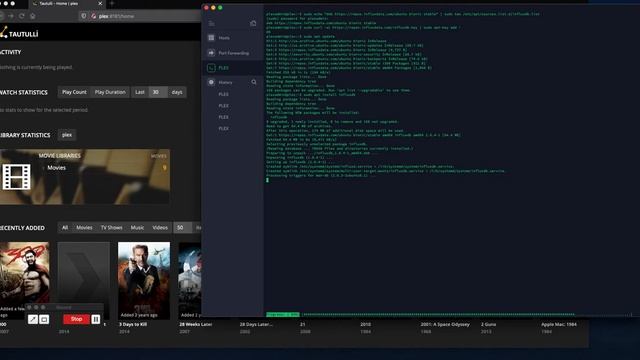Click the pause button beside Stop
Screen dimensions: 640x360
(x=96, y=319)
